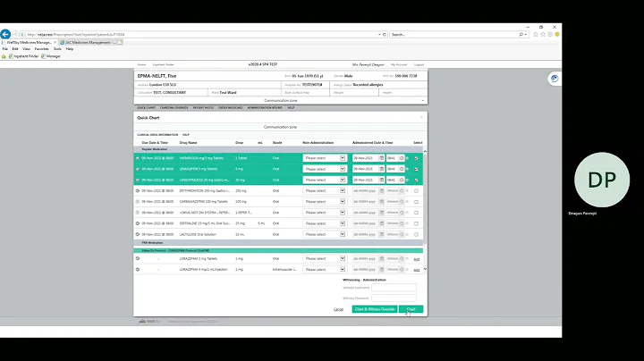Untick Select checkbox for LINAGLIPTIN row

tap(417, 169)
